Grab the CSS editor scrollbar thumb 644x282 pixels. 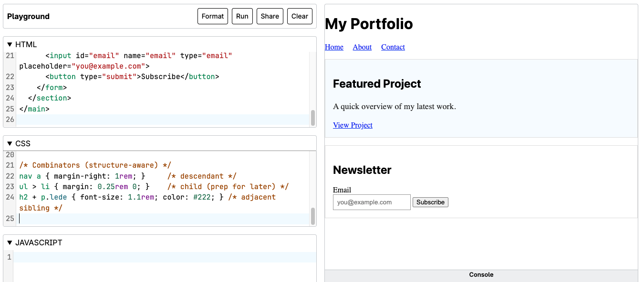pyautogui.click(x=313, y=216)
